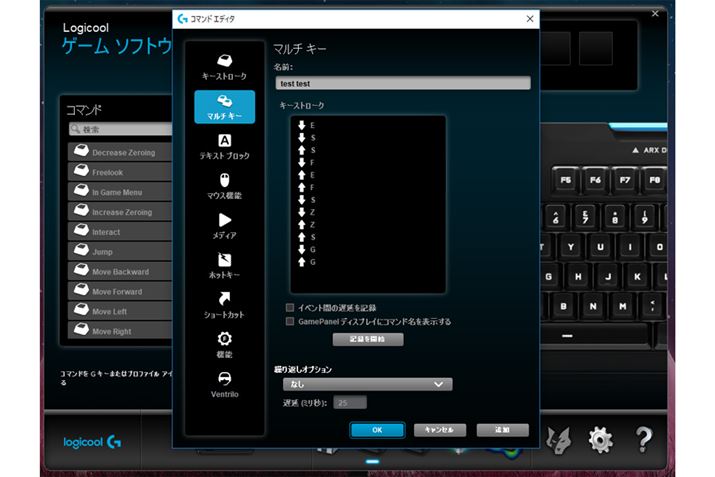Open the ホットキー command type
Screen dimensions: 715x477
[x=225, y=260]
